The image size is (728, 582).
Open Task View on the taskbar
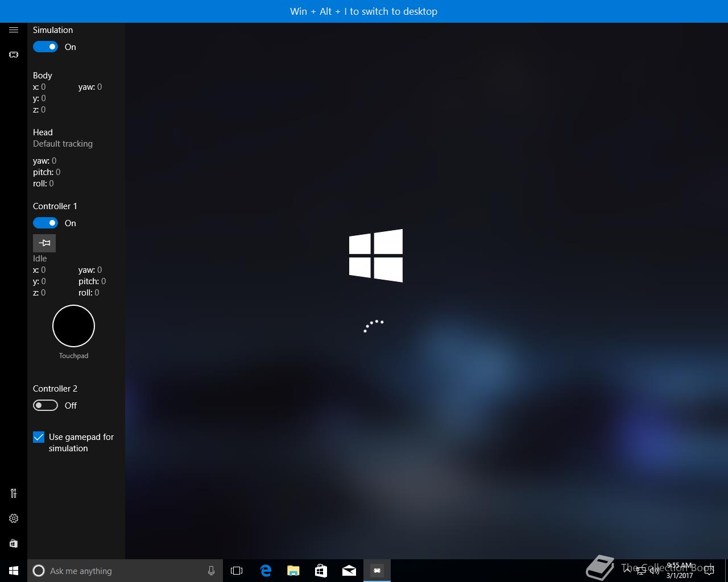pyautogui.click(x=237, y=571)
